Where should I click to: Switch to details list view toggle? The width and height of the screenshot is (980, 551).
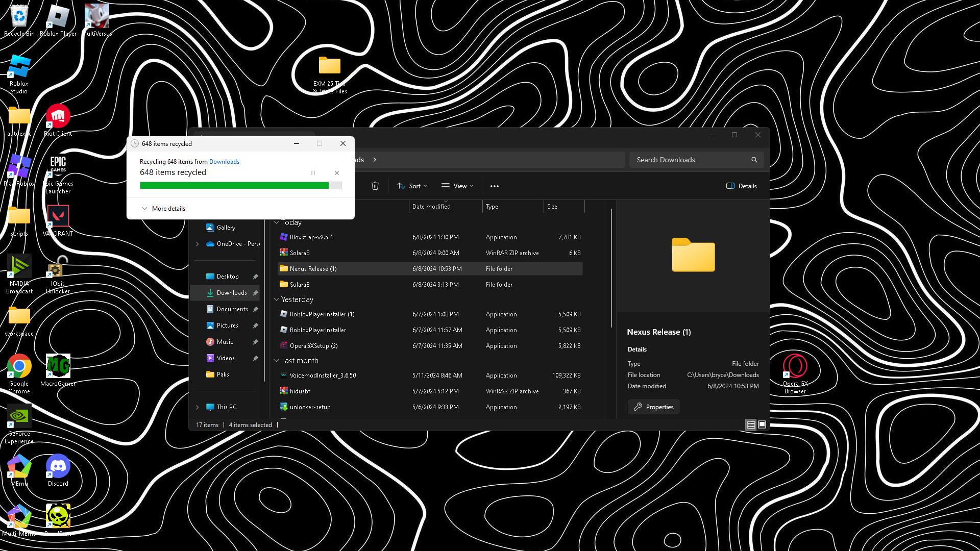click(x=751, y=424)
